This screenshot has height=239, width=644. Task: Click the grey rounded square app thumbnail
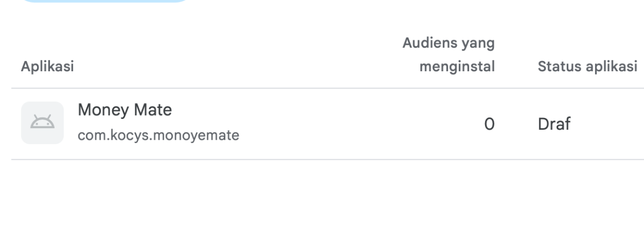(x=42, y=123)
